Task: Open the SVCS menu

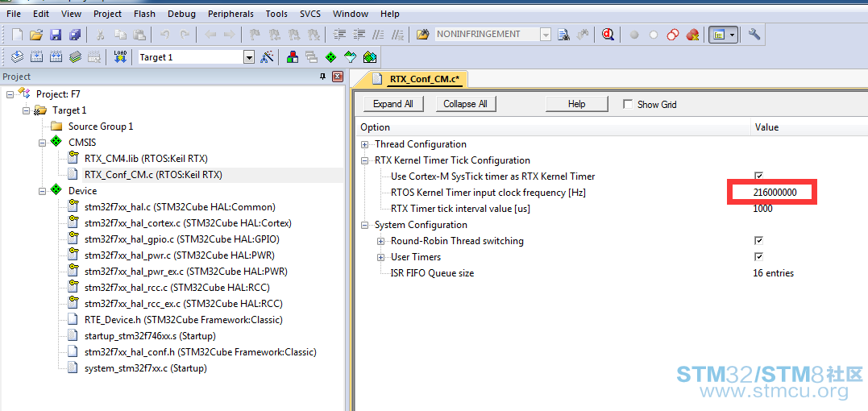Action: click(x=310, y=13)
